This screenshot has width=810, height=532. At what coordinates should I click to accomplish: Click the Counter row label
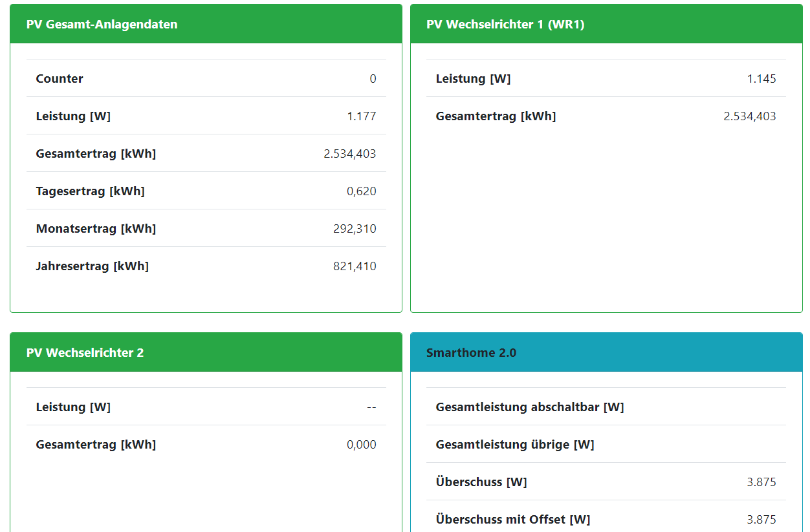pyautogui.click(x=60, y=79)
